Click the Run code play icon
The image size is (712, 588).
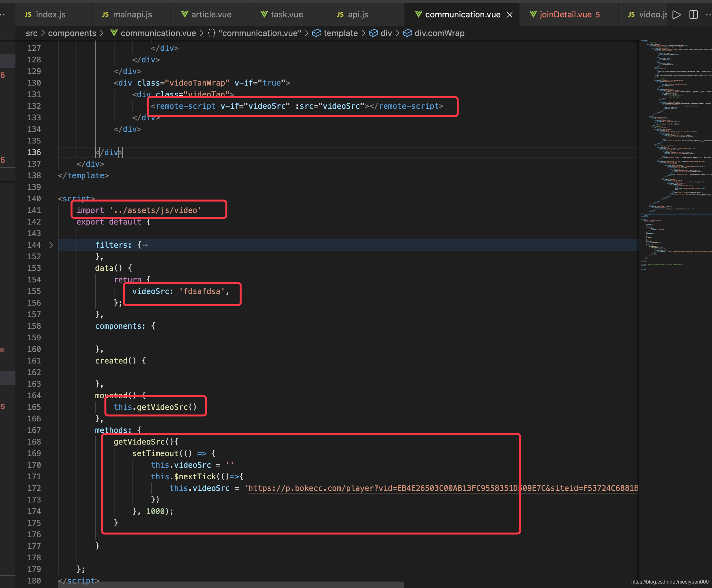point(676,14)
